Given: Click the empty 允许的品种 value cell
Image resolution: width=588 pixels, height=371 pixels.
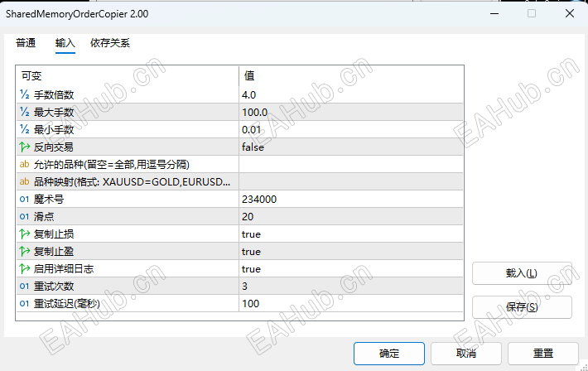Looking at the screenshot, I should click(350, 164).
